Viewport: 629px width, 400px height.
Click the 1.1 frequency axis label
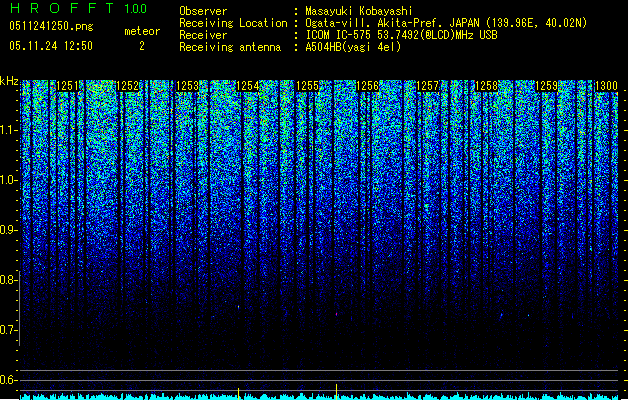(x=8, y=130)
